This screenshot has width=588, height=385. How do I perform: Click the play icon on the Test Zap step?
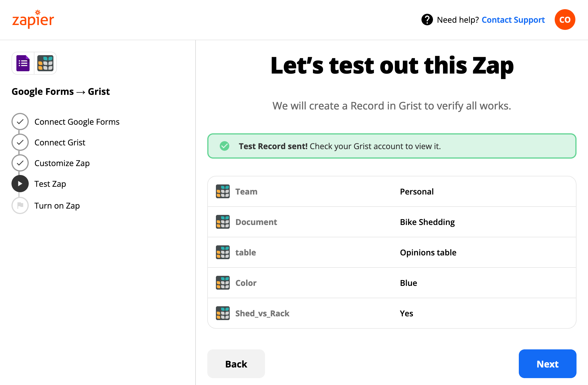[x=20, y=184]
